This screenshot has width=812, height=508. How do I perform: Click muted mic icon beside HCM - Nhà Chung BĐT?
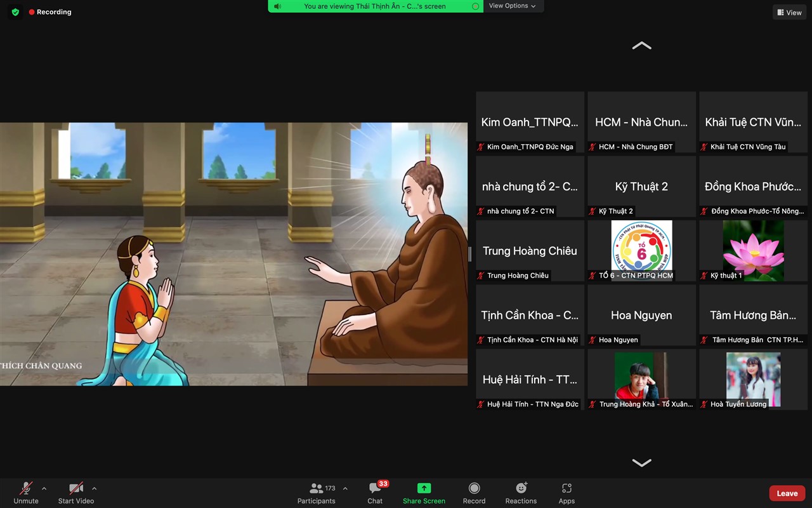click(593, 147)
